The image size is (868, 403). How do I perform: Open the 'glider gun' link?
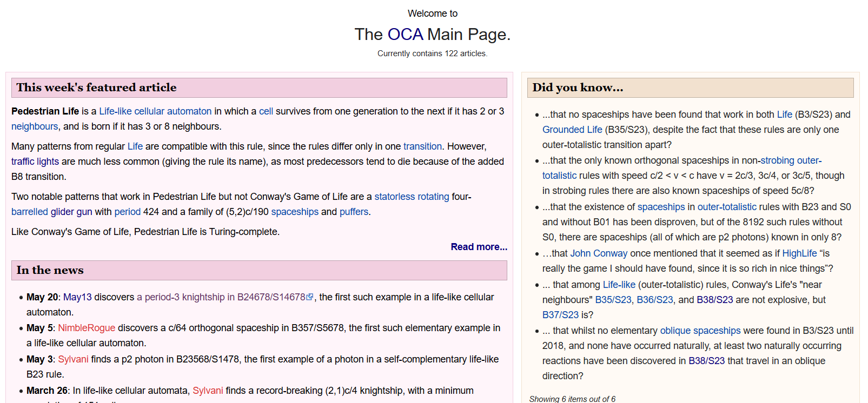pyautogui.click(x=71, y=212)
